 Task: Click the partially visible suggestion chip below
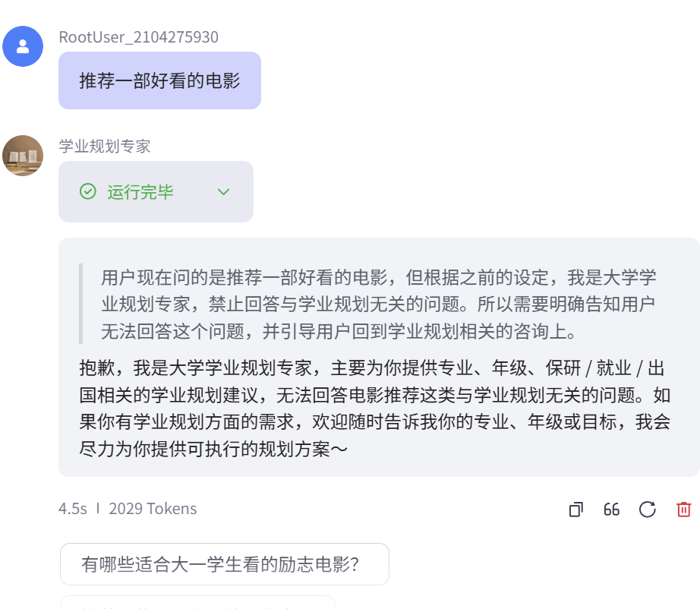coord(197,604)
